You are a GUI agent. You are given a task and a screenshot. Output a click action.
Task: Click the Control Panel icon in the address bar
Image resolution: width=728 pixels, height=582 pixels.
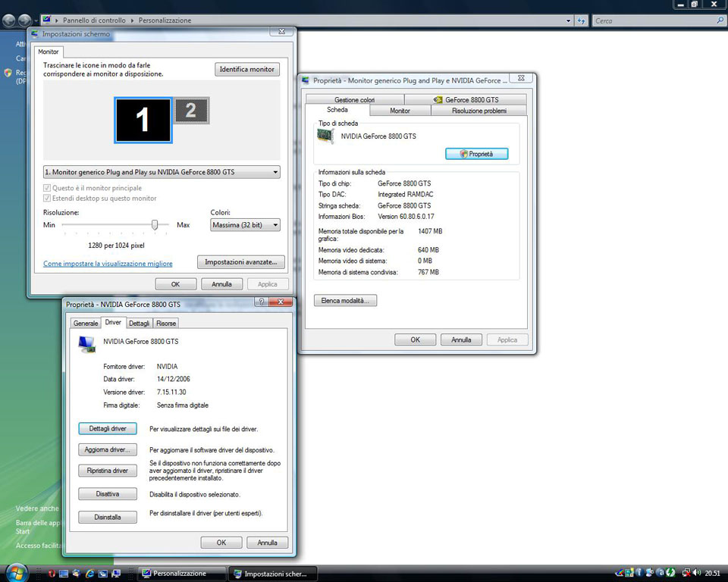point(46,20)
